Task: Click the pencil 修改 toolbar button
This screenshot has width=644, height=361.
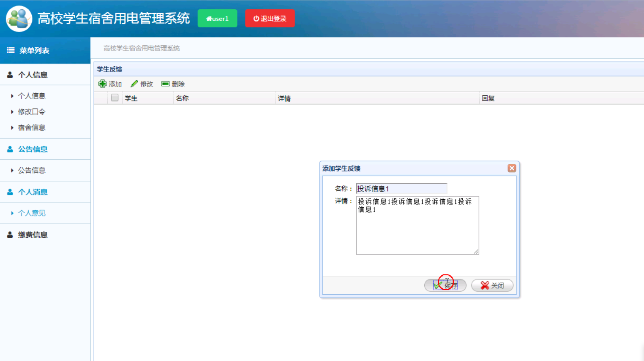Action: click(x=142, y=84)
